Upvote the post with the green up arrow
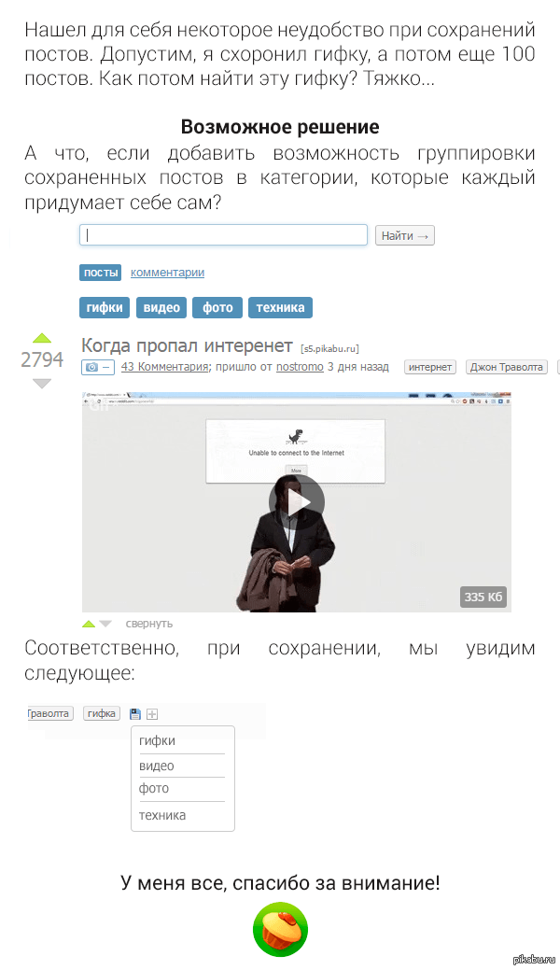 click(x=41, y=338)
